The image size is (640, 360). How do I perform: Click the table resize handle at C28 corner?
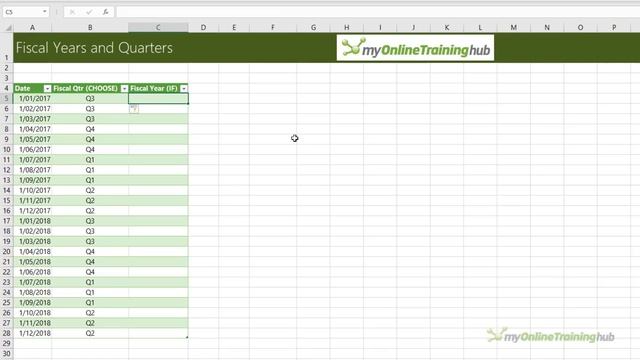coord(187,337)
